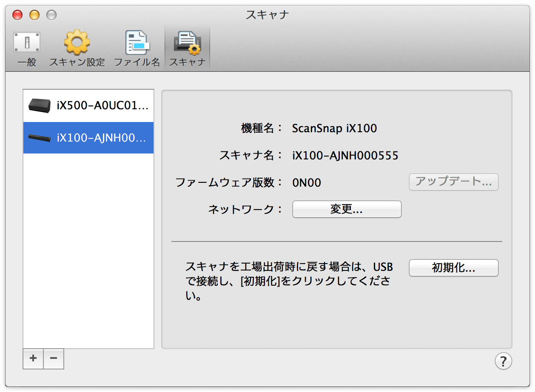Click the ネットワーク label

coord(245,209)
